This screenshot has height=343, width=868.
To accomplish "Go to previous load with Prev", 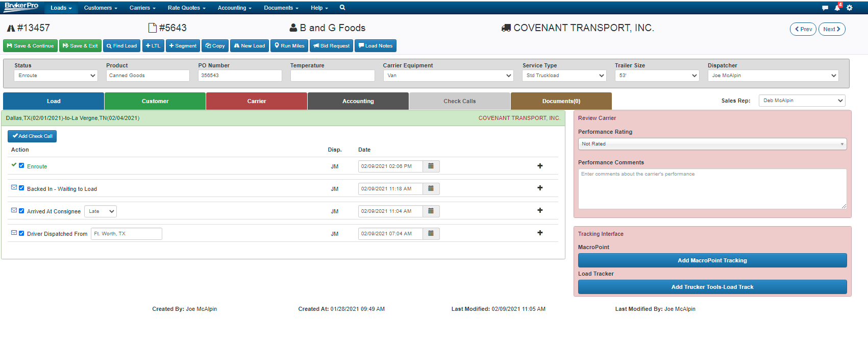I will [x=803, y=29].
